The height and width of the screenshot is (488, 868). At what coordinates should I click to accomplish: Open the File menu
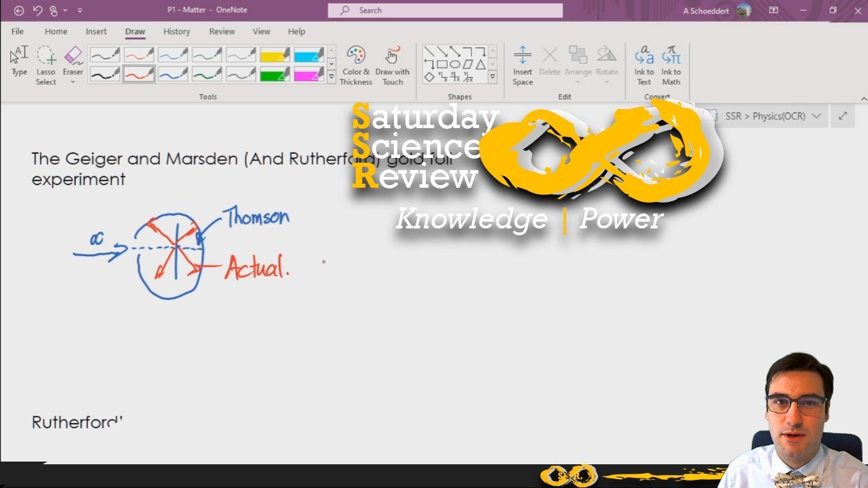point(18,31)
